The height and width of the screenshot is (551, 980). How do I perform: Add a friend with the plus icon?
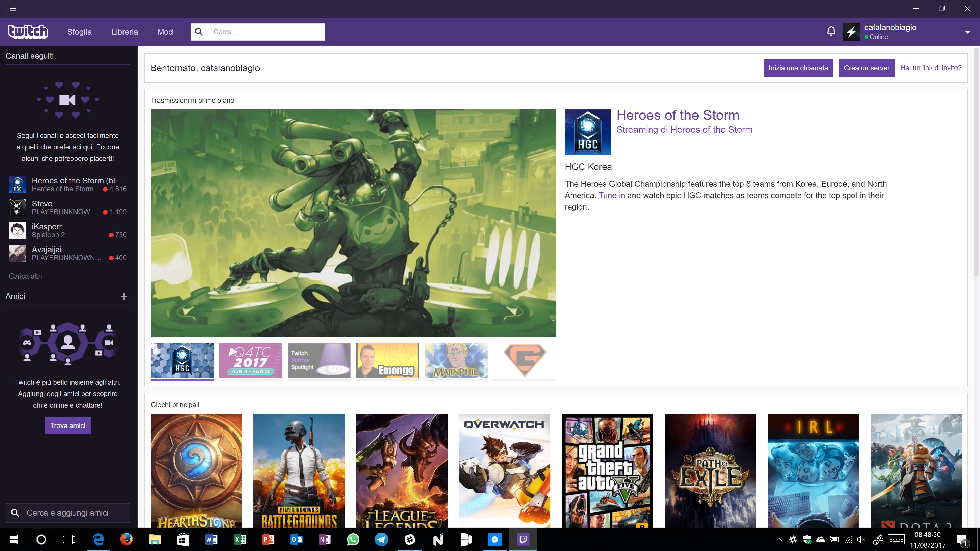[124, 296]
